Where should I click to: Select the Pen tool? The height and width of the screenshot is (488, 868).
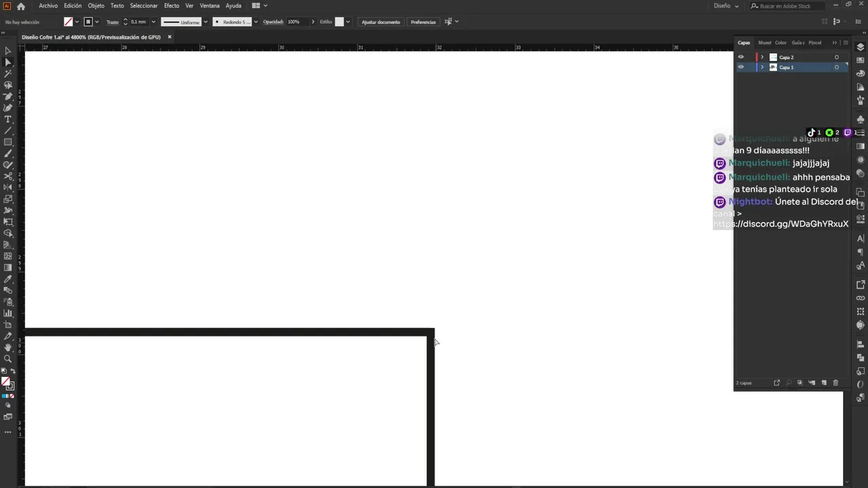(8, 96)
